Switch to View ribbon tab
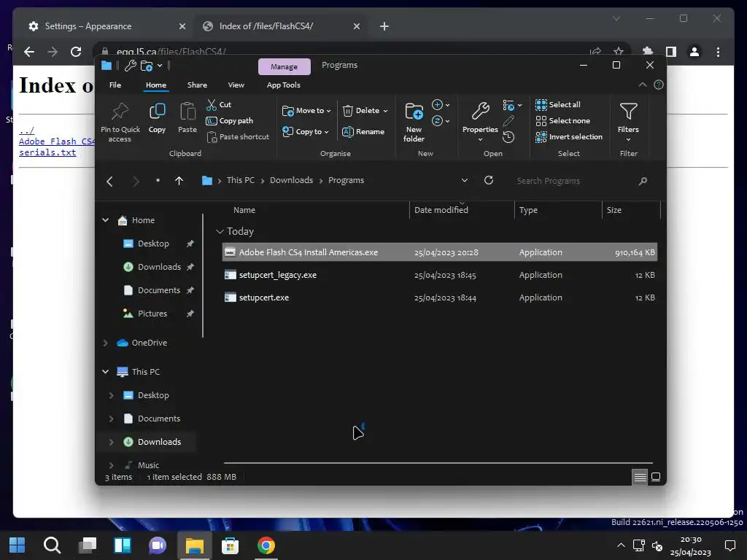This screenshot has height=560, width=747. [236, 85]
